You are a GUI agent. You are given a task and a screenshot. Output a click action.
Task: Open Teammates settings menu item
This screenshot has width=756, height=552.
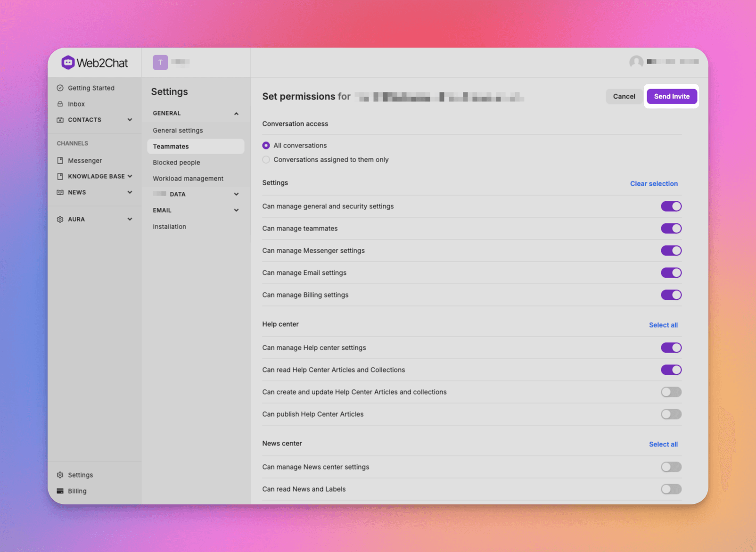[x=196, y=146]
